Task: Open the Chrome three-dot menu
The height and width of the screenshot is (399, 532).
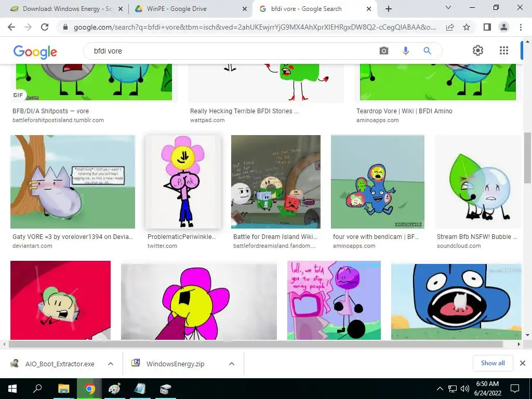Action: pyautogui.click(x=521, y=27)
